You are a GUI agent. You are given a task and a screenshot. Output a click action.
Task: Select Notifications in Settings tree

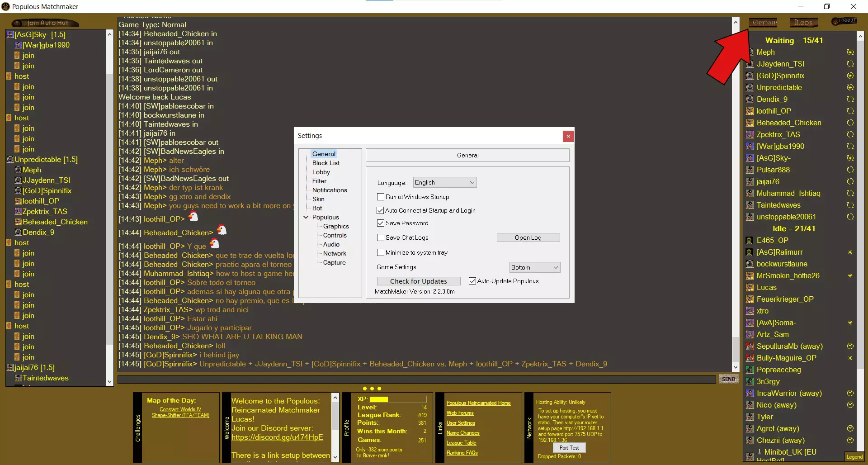[x=330, y=190]
